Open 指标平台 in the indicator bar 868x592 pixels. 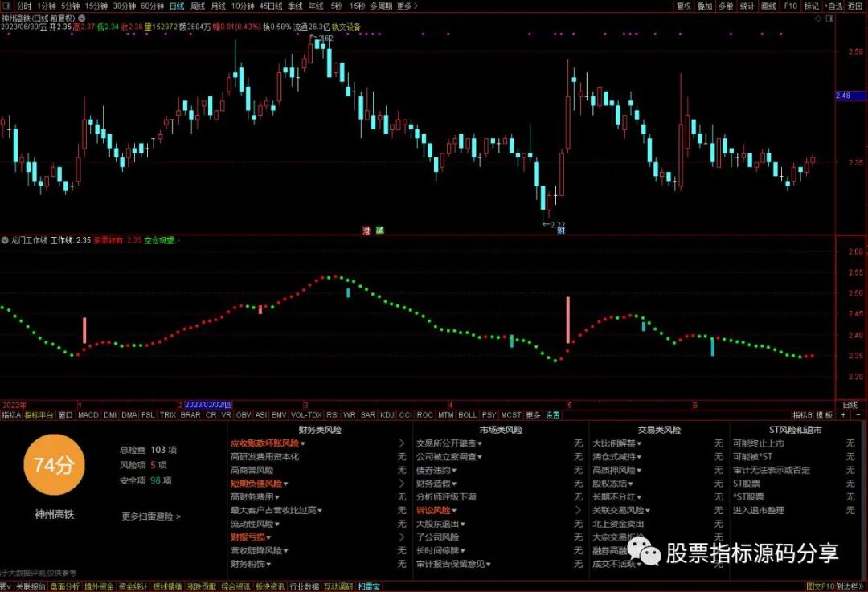point(39,415)
